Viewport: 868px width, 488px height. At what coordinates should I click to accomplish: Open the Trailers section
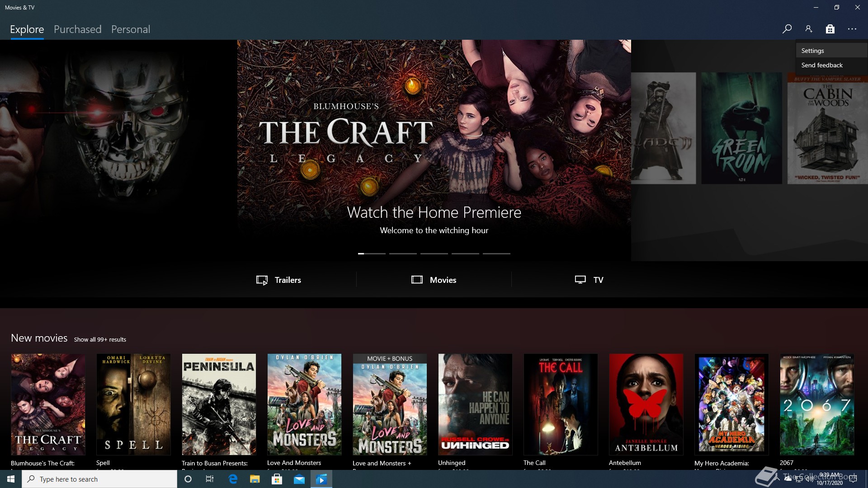pyautogui.click(x=278, y=280)
